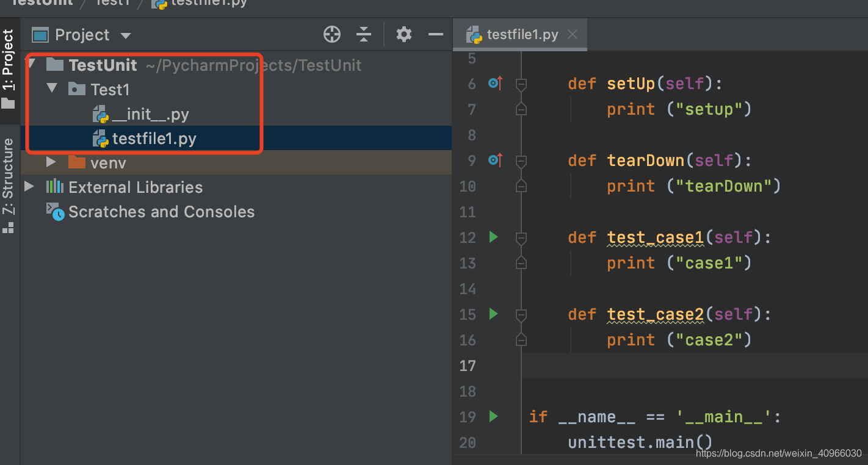Click the '__main__' string on line 19
The height and width of the screenshot is (465, 868).
(724, 417)
